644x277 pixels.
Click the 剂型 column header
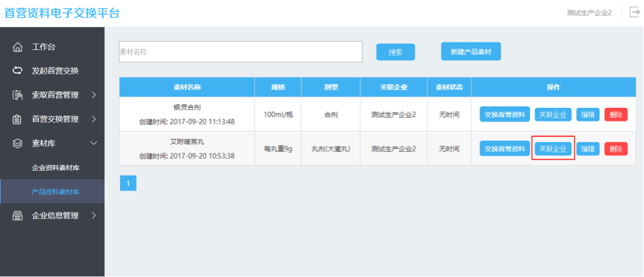331,87
